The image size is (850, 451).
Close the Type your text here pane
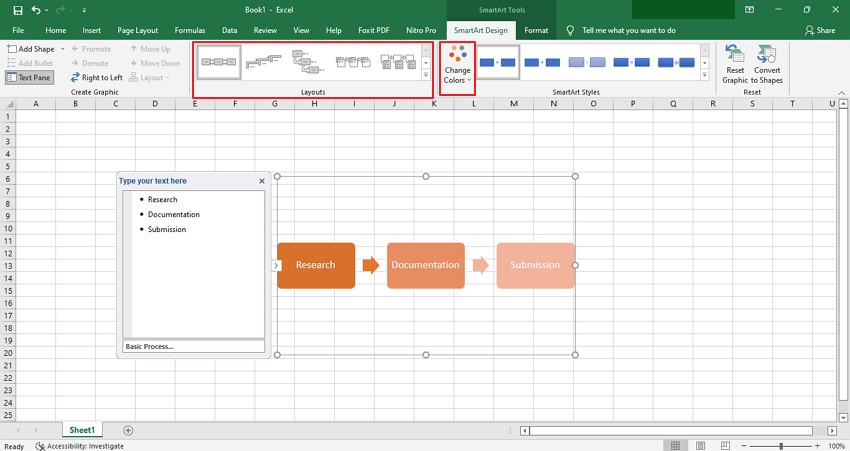(262, 181)
